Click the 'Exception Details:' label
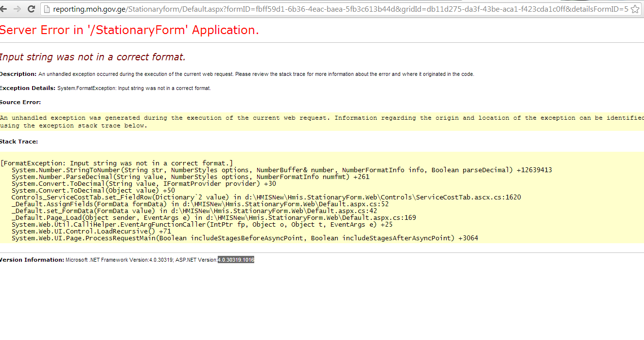The image size is (644, 340). pos(27,88)
